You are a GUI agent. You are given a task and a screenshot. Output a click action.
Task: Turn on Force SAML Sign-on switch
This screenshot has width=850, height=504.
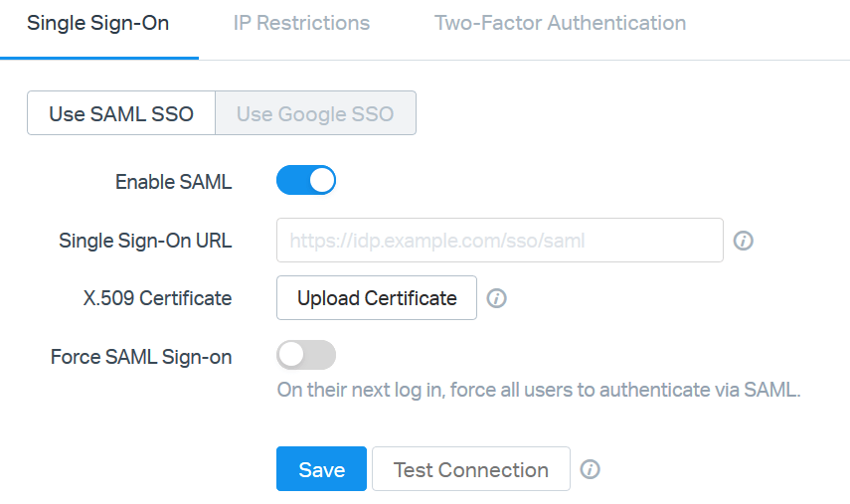(x=306, y=356)
